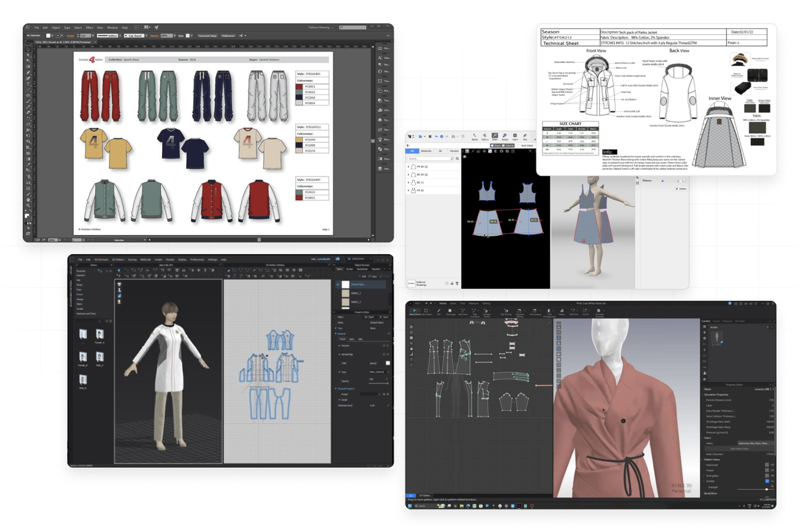Click the Delete button in the skirt app panel
Screen dimensions: 799x532
pyautogui.click(x=681, y=189)
